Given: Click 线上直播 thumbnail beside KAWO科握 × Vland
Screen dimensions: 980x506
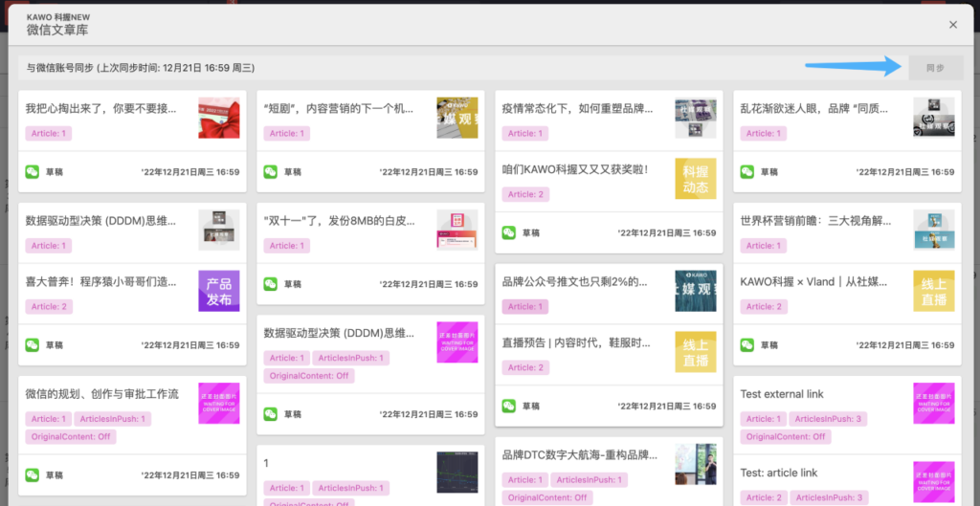Looking at the screenshot, I should pyautogui.click(x=934, y=291).
